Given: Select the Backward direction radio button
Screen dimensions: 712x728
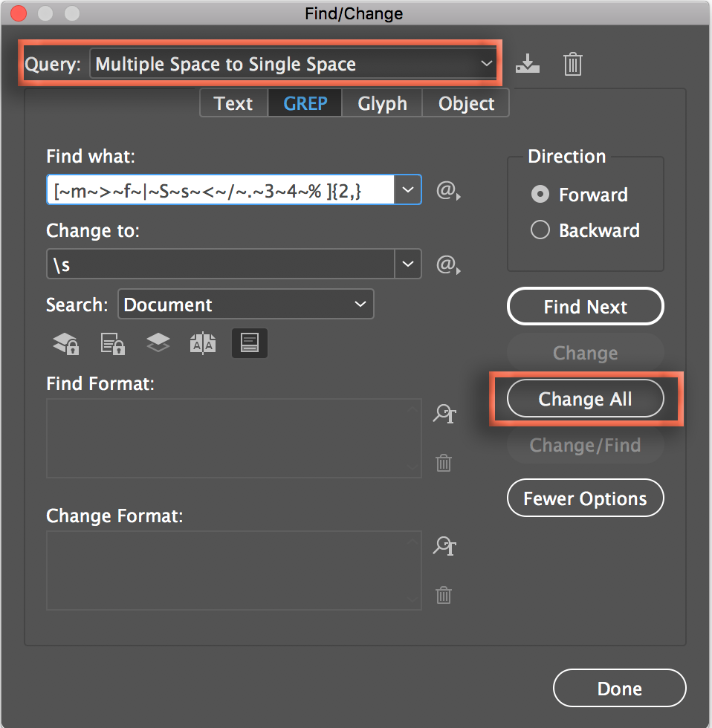Looking at the screenshot, I should pyautogui.click(x=540, y=230).
